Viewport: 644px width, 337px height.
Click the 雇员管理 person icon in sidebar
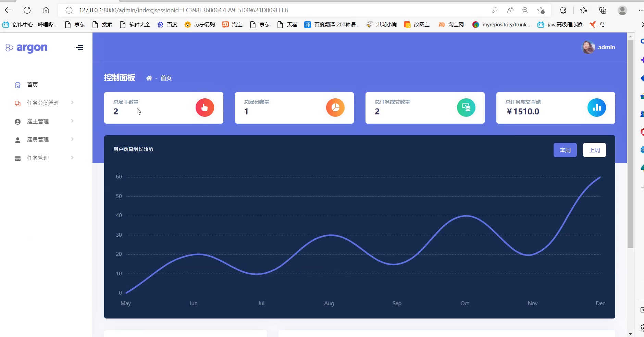click(17, 140)
